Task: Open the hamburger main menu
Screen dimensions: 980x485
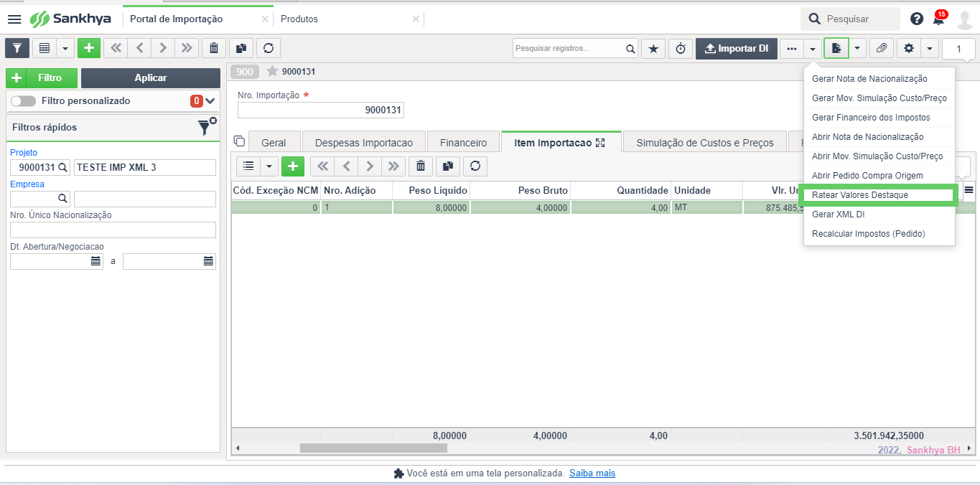Action: tap(14, 19)
